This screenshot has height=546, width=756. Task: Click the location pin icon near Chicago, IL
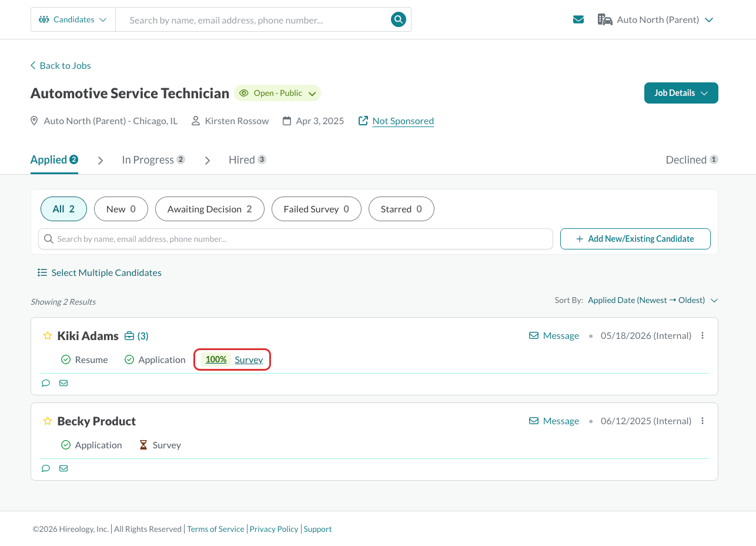(34, 121)
